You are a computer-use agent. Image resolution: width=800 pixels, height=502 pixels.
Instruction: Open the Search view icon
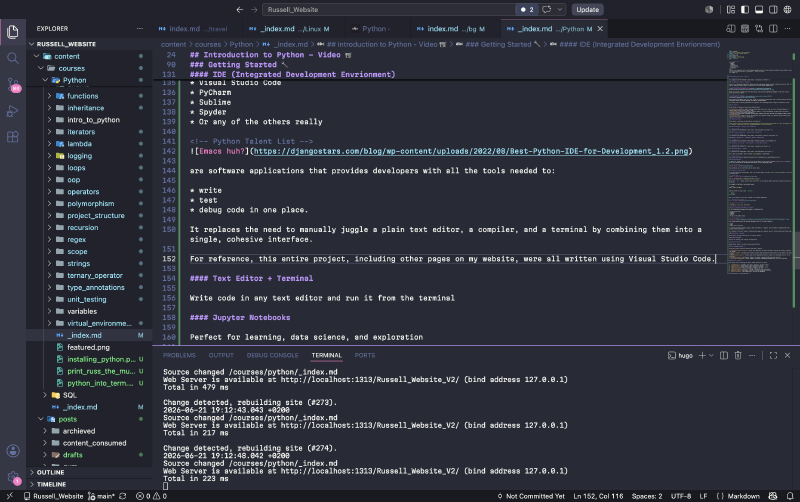point(13,58)
